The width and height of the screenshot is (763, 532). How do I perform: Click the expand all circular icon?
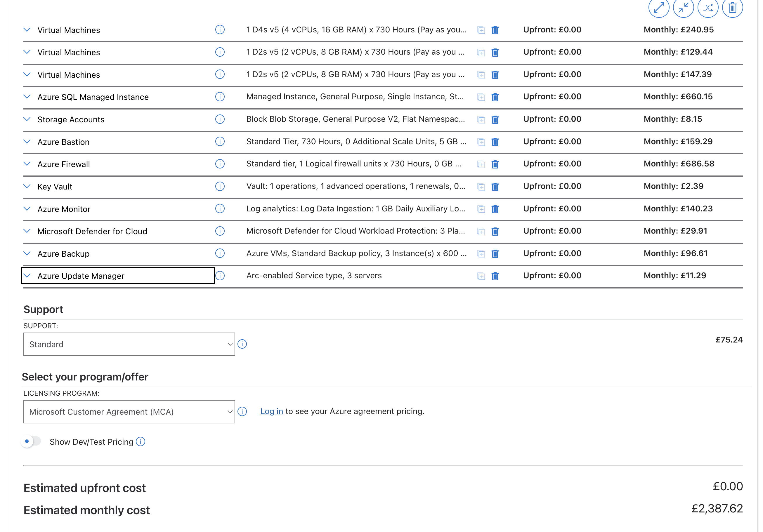659,7
